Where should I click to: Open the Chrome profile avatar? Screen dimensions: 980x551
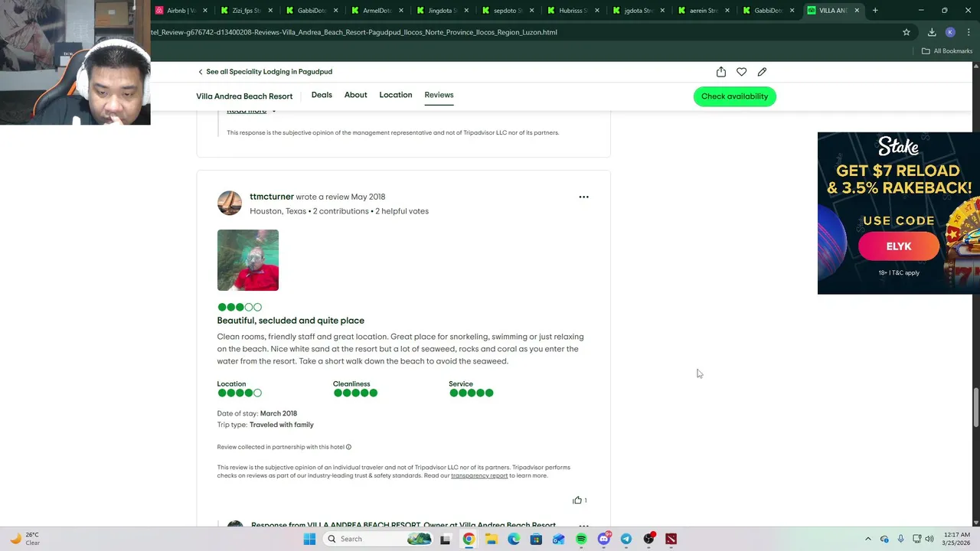[x=950, y=32]
